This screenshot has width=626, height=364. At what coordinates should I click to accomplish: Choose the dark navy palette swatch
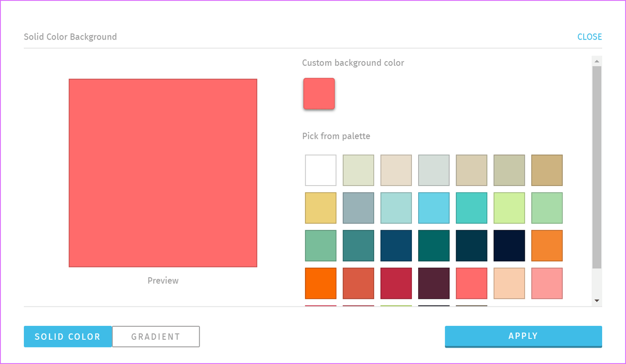[x=510, y=246]
